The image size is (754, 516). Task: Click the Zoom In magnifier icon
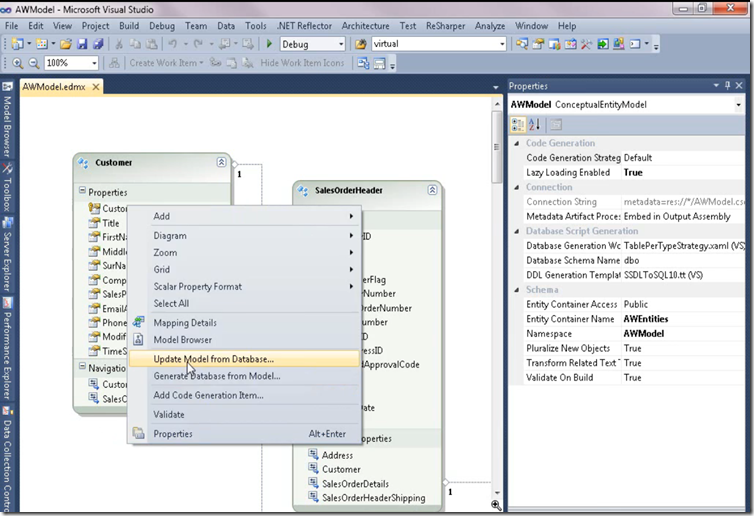click(17, 63)
